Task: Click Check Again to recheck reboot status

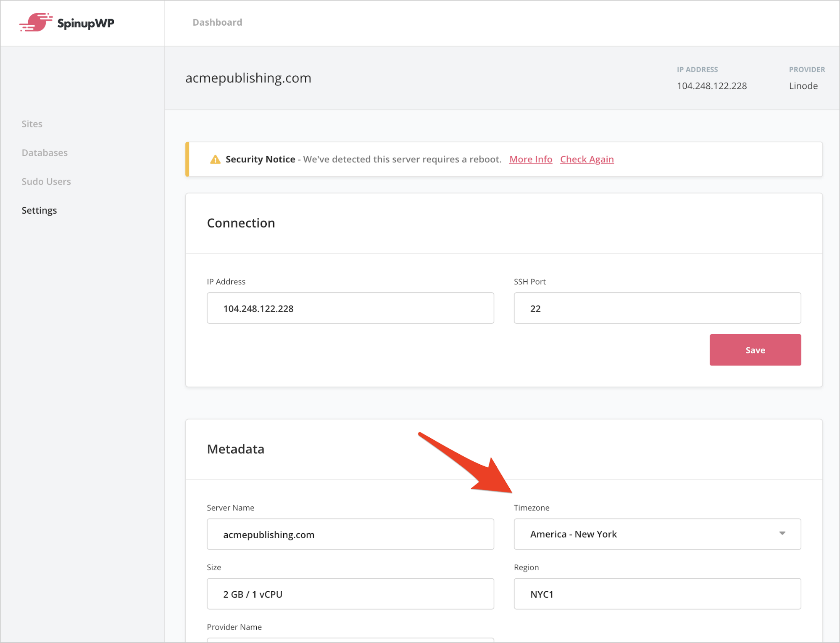Action: 586,159
